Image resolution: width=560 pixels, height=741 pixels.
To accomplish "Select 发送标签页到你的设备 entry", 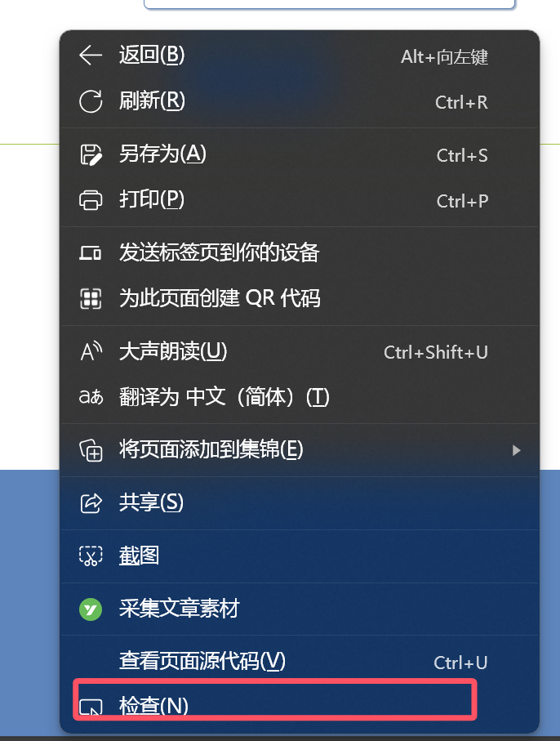I will tap(300, 252).
